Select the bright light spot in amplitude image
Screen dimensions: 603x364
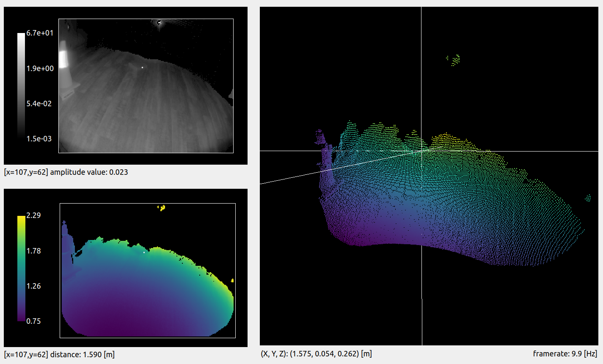[160, 22]
